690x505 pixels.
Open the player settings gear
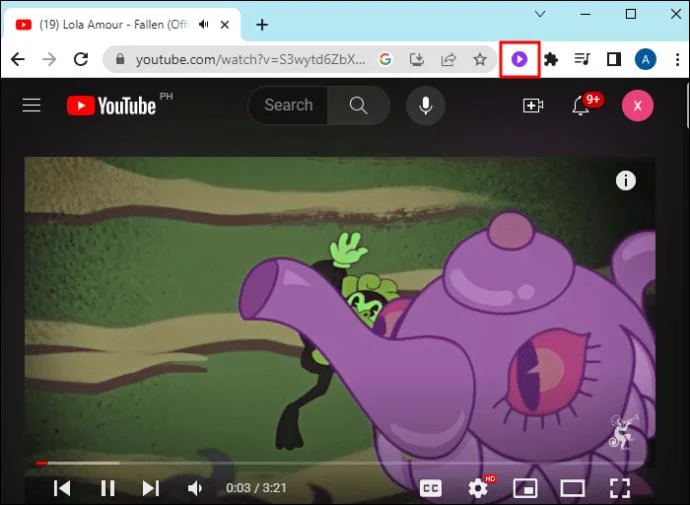[x=478, y=488]
